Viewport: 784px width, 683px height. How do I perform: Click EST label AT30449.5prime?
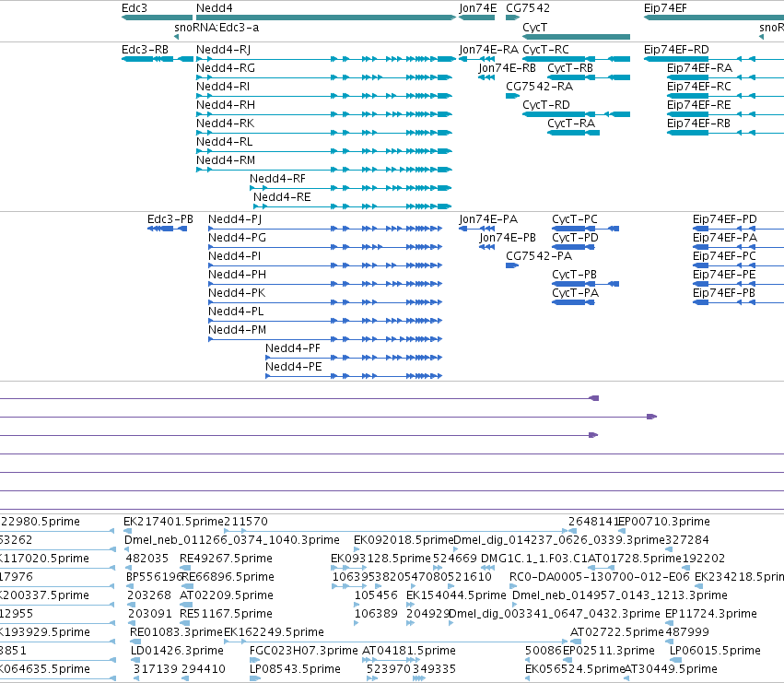pos(671,669)
